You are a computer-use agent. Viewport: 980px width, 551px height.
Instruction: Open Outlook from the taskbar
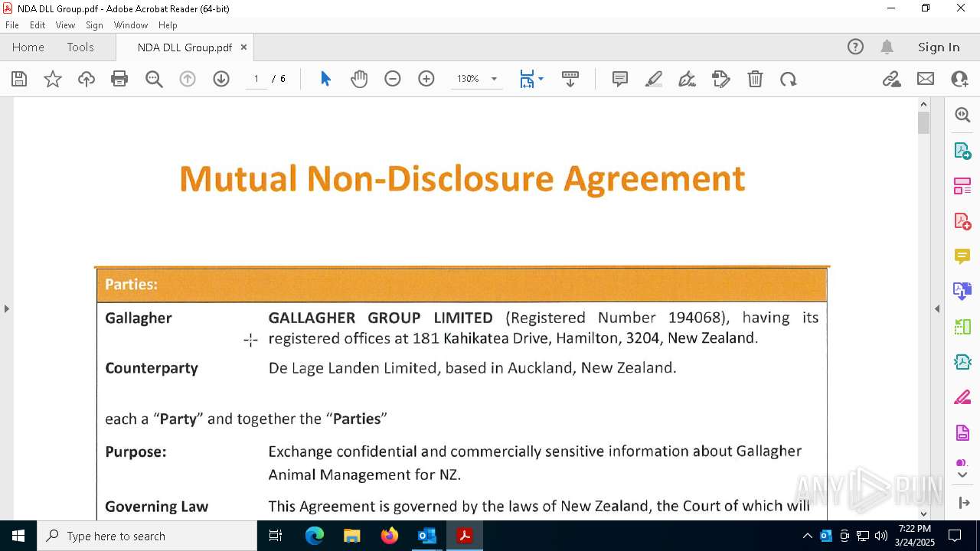(x=427, y=536)
